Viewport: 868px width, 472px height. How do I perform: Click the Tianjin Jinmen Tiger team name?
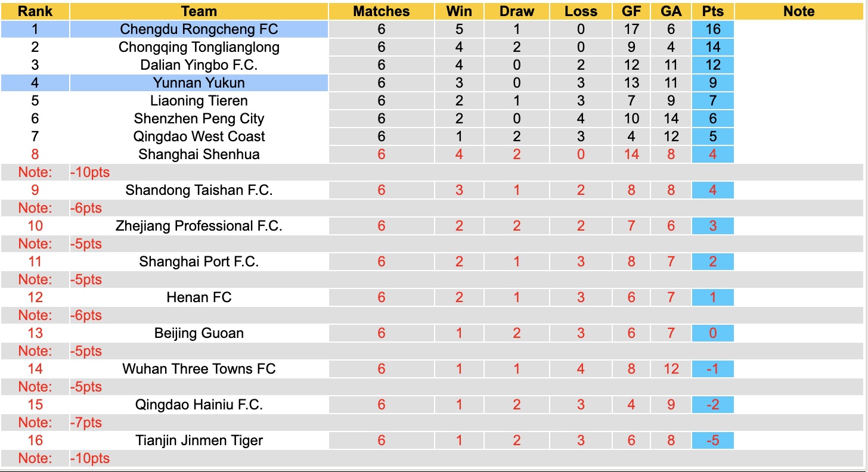click(x=199, y=440)
